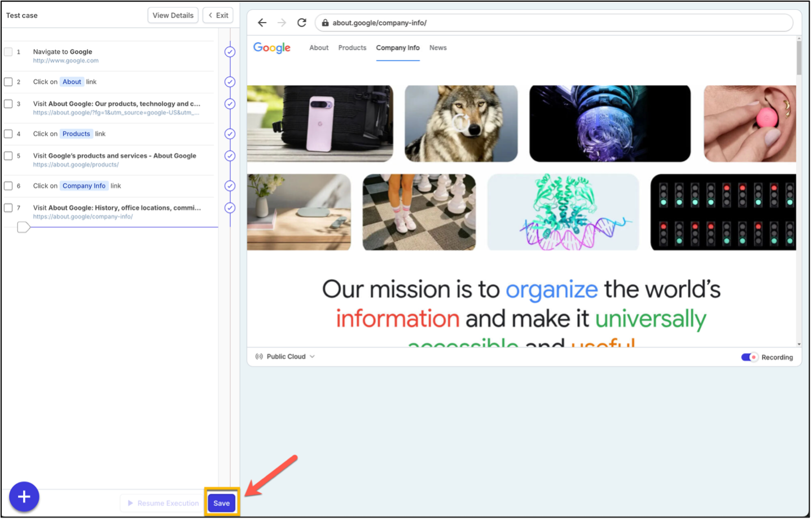This screenshot has width=812, height=520.
Task: Click the Google logo
Action: pos(271,48)
